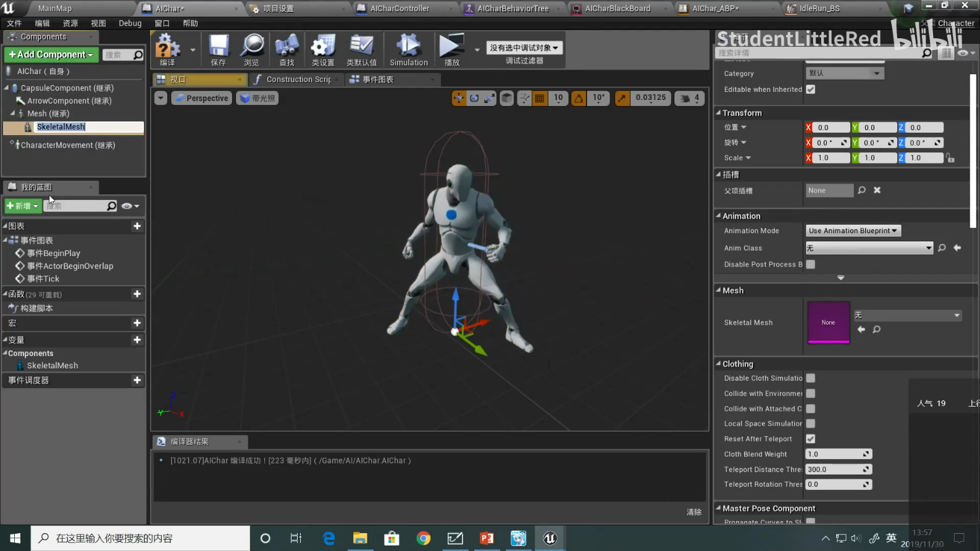Enable Local Space Simulation checkbox

(x=811, y=423)
